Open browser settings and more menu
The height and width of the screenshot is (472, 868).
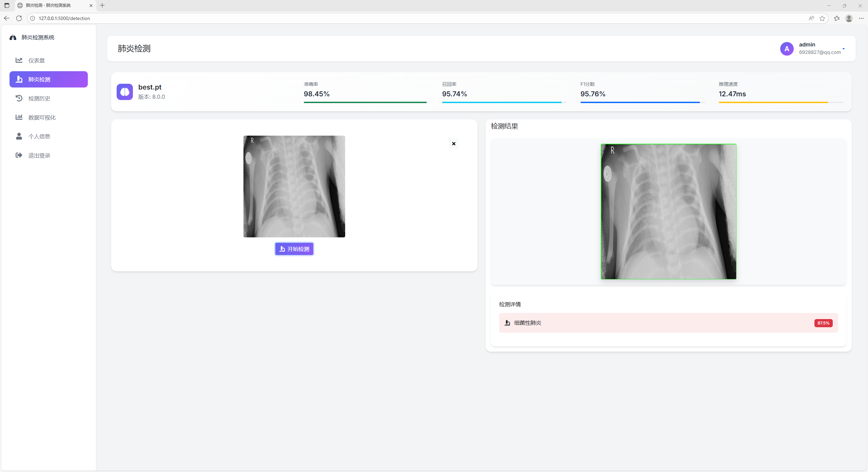[861, 18]
